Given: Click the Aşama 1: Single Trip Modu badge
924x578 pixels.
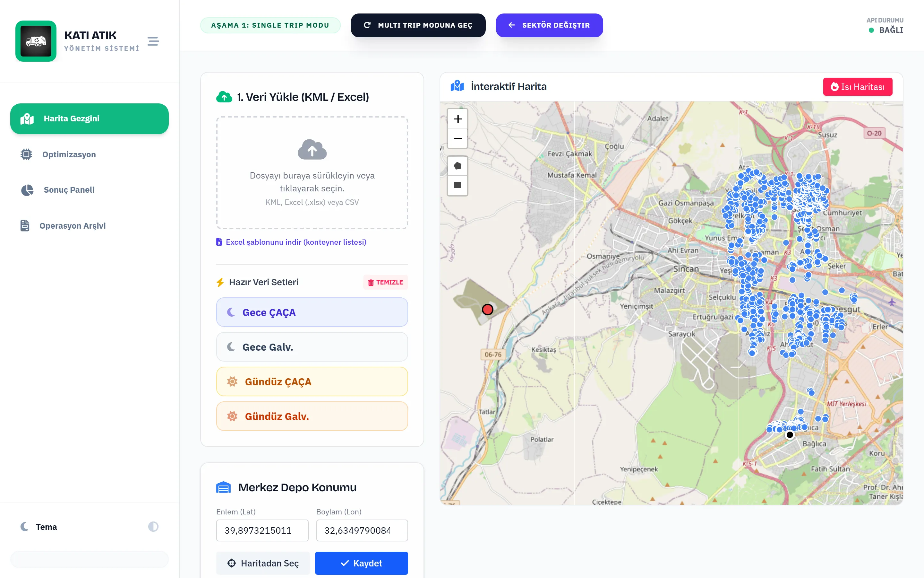Looking at the screenshot, I should coord(270,25).
